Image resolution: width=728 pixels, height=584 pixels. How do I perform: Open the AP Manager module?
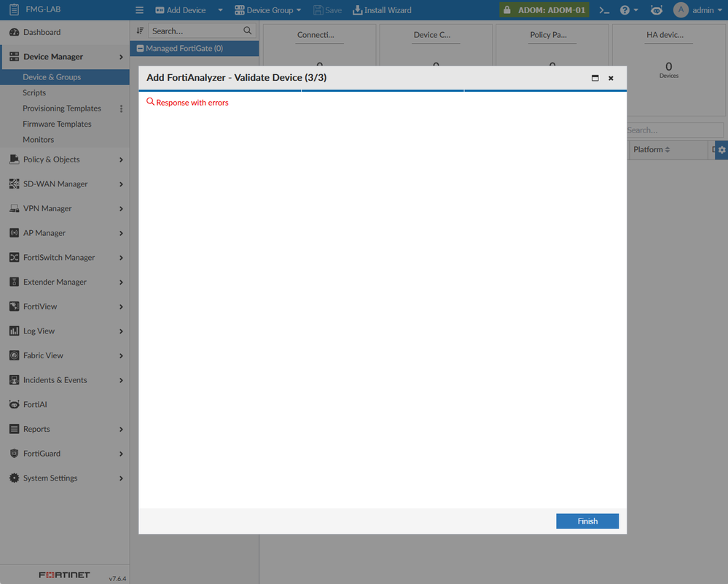(44, 232)
